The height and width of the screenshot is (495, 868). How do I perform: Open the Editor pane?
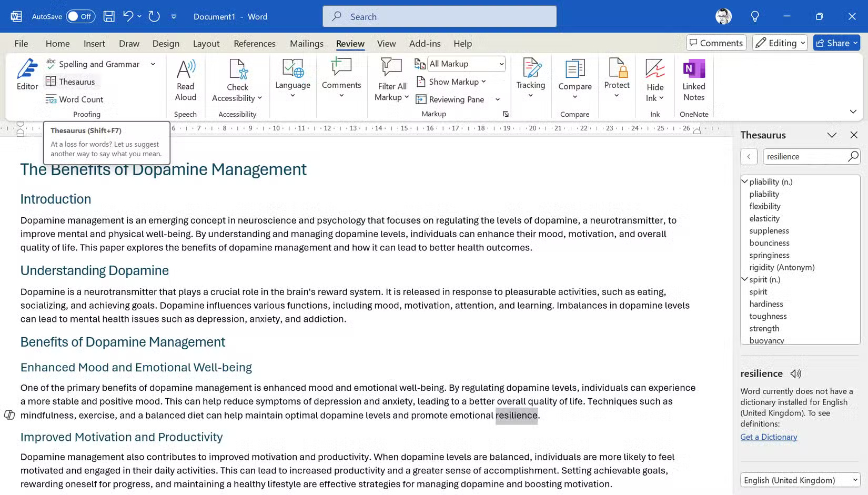pos(26,76)
